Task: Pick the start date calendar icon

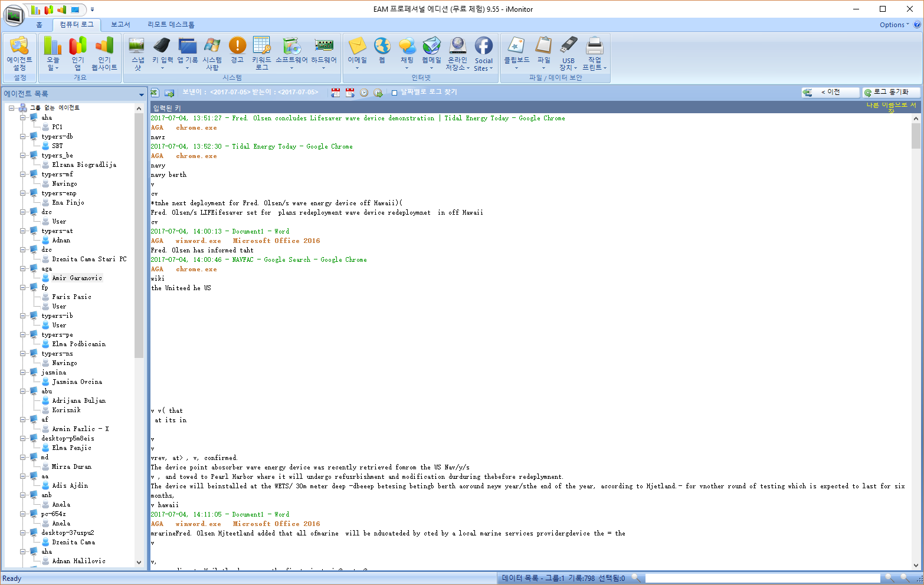Action: click(336, 93)
